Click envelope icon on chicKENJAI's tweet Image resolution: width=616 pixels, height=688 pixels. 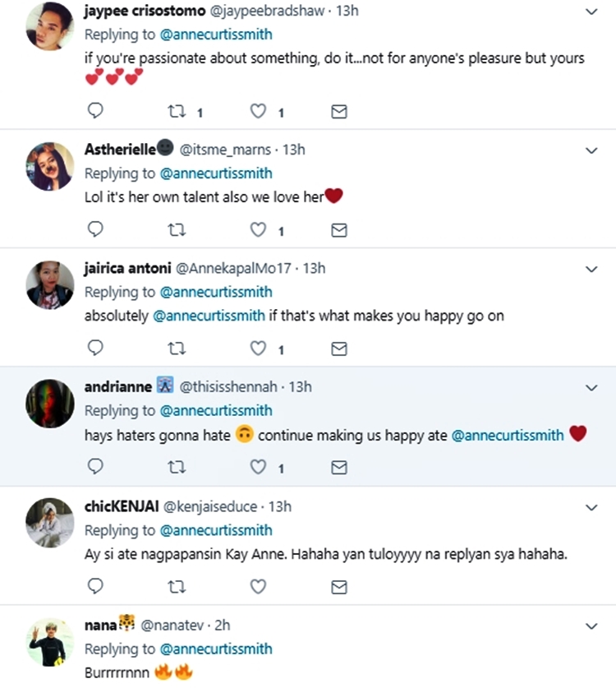(x=338, y=586)
